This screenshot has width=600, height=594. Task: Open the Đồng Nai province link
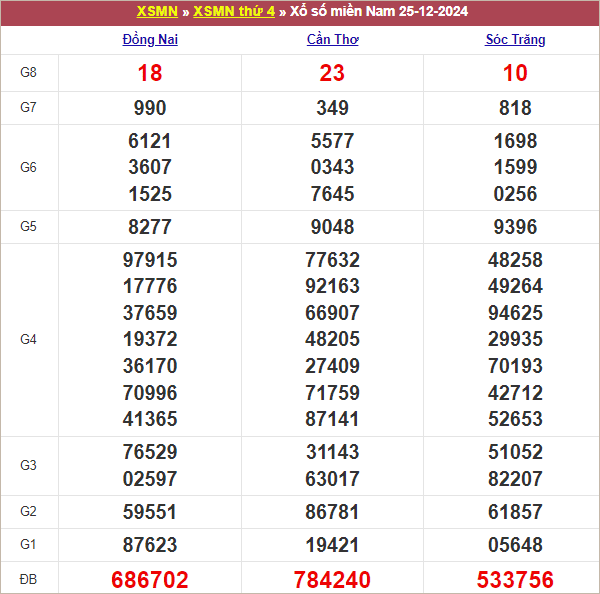(x=150, y=39)
